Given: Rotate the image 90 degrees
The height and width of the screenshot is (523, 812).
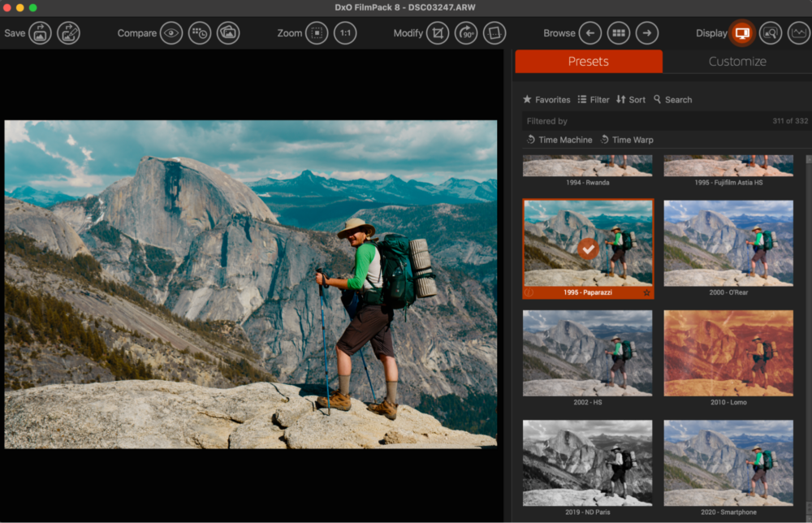Looking at the screenshot, I should pyautogui.click(x=466, y=33).
